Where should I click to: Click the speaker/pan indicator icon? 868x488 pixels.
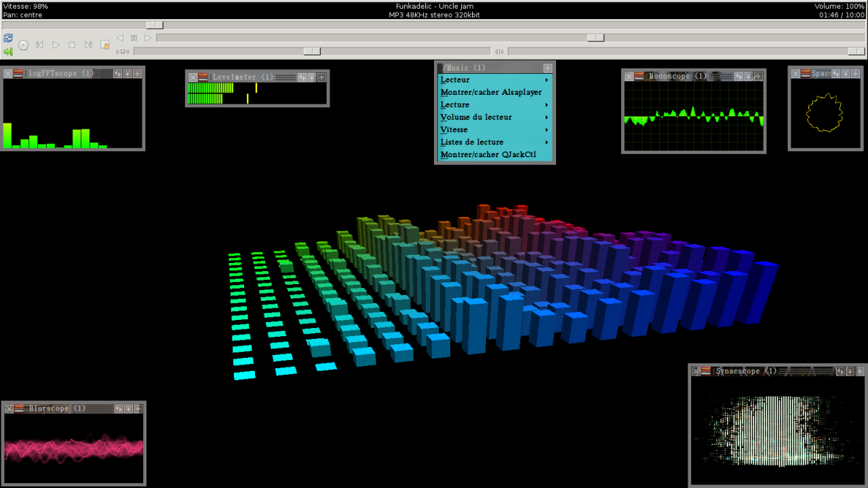tap(123, 52)
